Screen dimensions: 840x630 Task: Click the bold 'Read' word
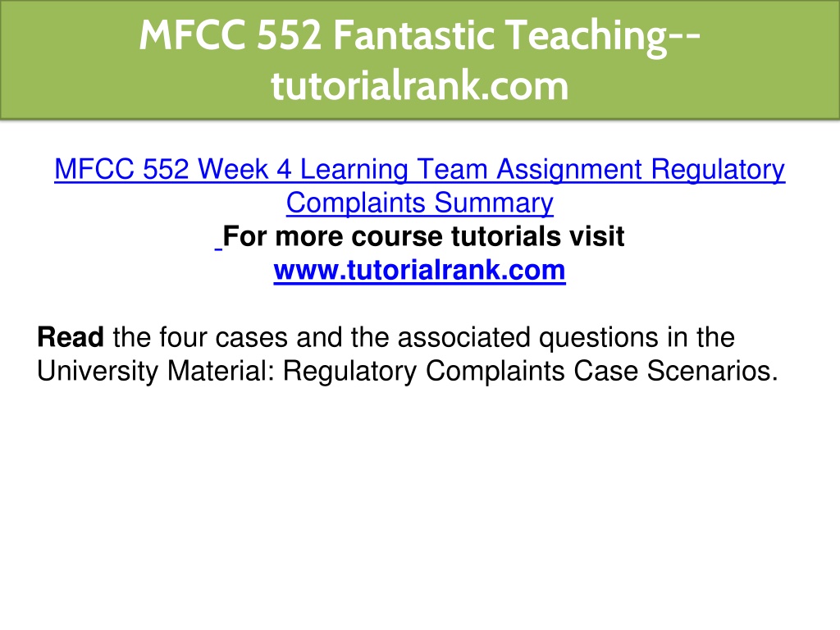tap(71, 337)
